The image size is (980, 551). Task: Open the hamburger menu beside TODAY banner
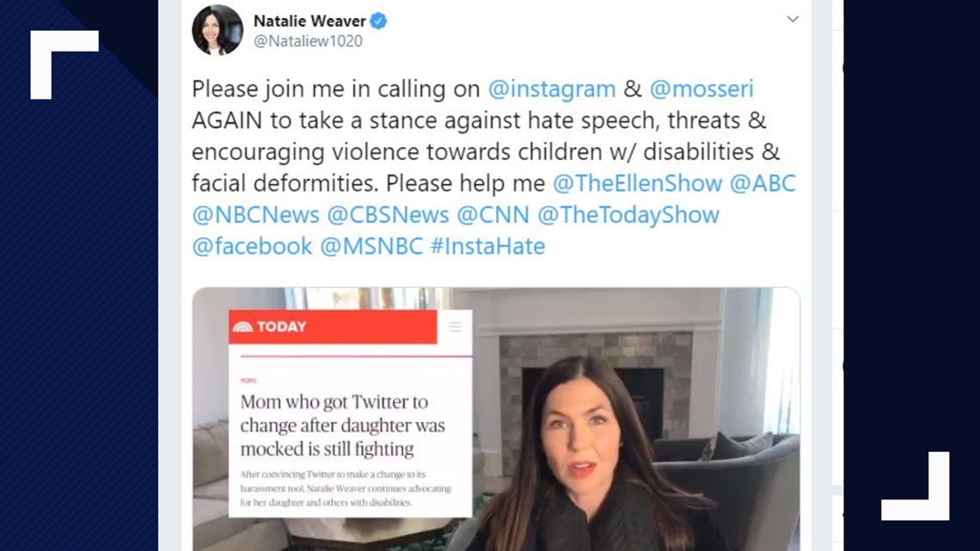[x=455, y=327]
